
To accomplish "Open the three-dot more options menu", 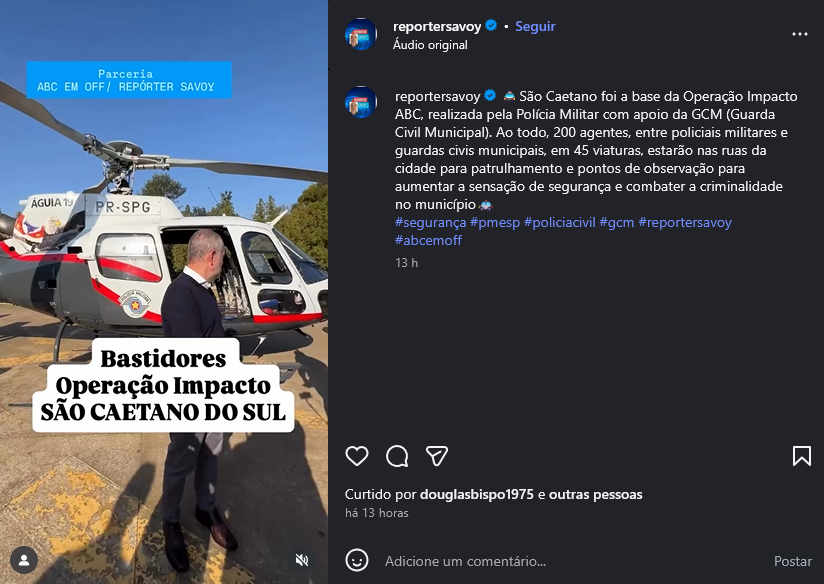I will pyautogui.click(x=799, y=34).
